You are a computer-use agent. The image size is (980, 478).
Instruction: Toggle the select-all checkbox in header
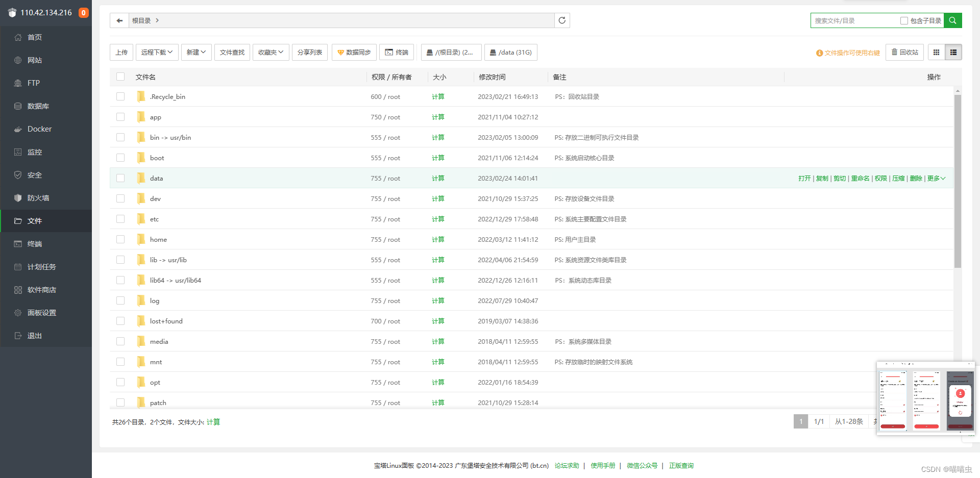click(120, 77)
